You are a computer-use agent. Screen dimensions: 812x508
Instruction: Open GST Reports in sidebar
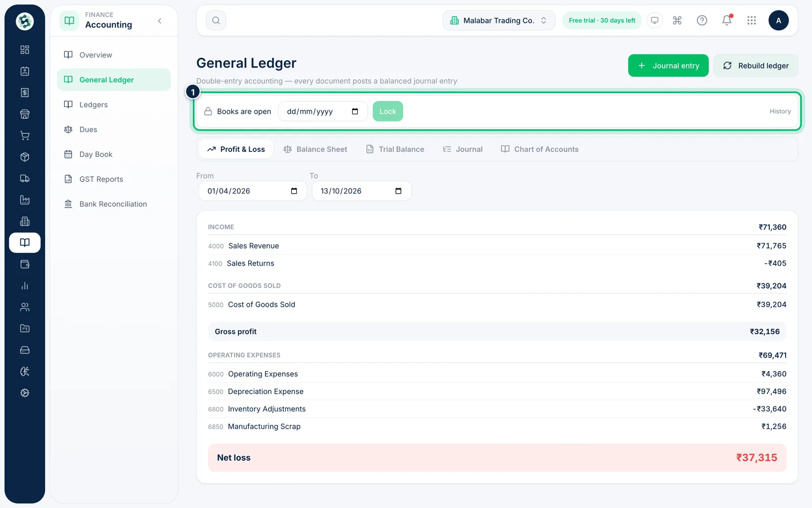tap(114, 179)
